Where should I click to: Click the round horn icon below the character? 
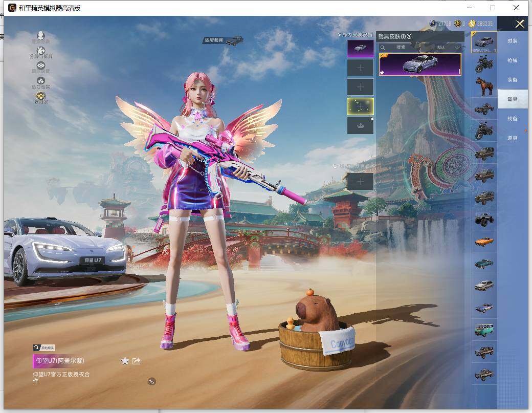[x=151, y=381]
